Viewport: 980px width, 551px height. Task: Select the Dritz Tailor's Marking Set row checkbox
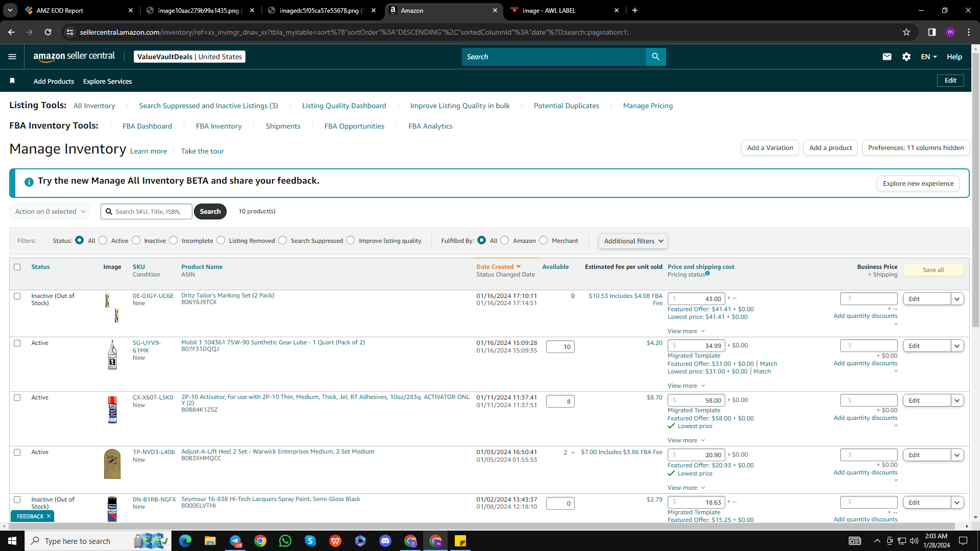17,296
